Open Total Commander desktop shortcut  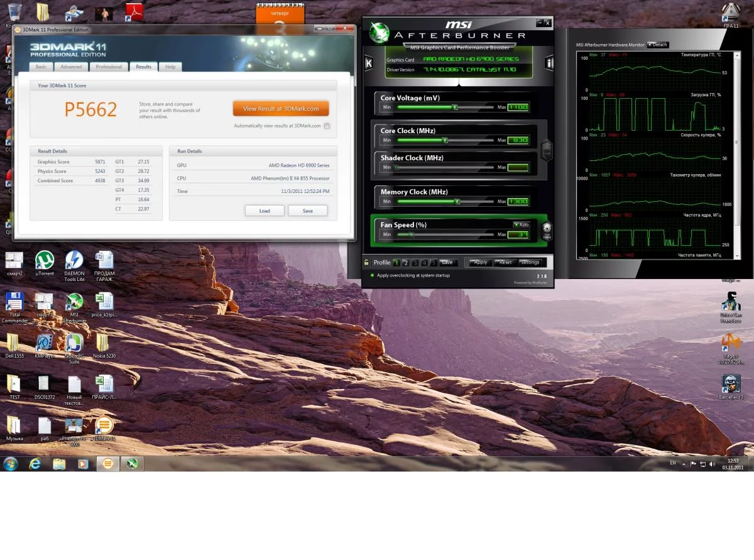pyautogui.click(x=14, y=308)
